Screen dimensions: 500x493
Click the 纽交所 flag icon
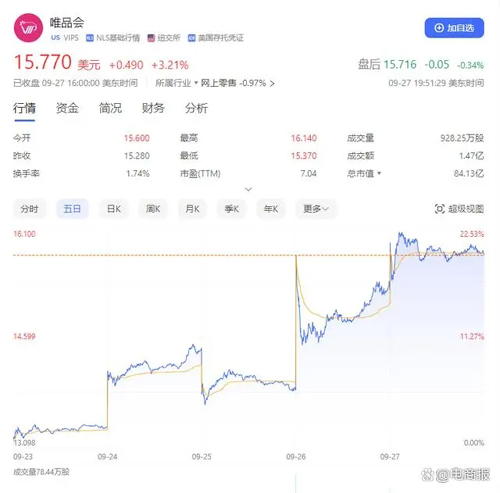click(x=151, y=38)
